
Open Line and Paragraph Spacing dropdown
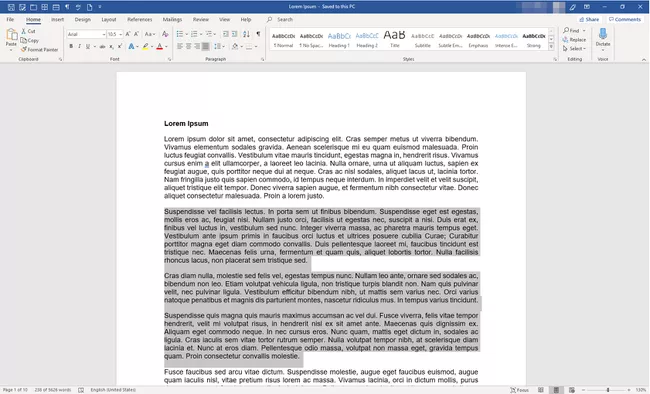(219, 46)
